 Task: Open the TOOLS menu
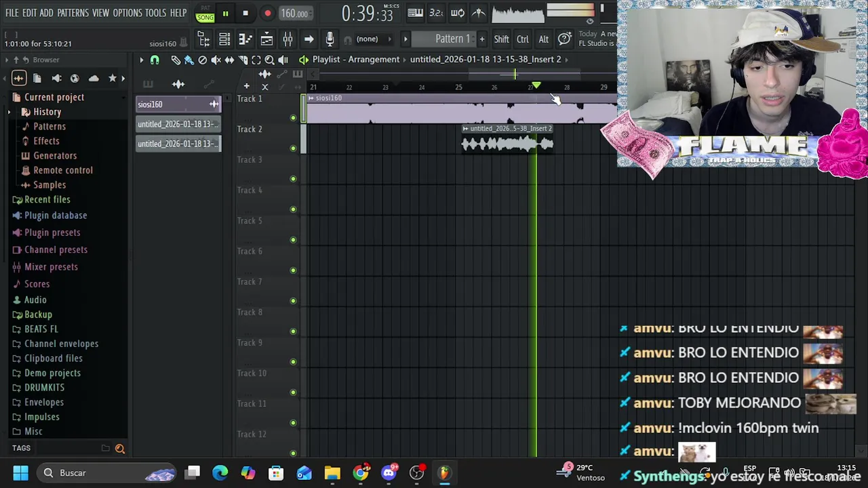(x=155, y=13)
